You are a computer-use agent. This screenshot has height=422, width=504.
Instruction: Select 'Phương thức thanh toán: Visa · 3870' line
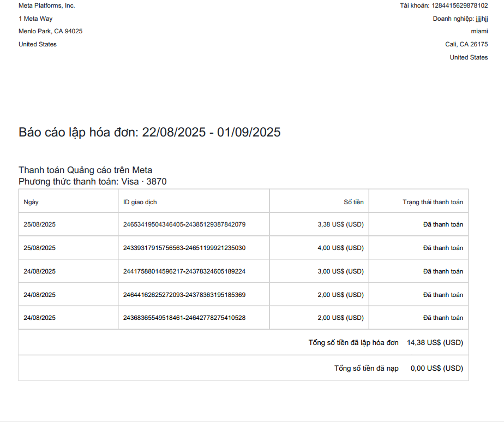[x=93, y=181]
